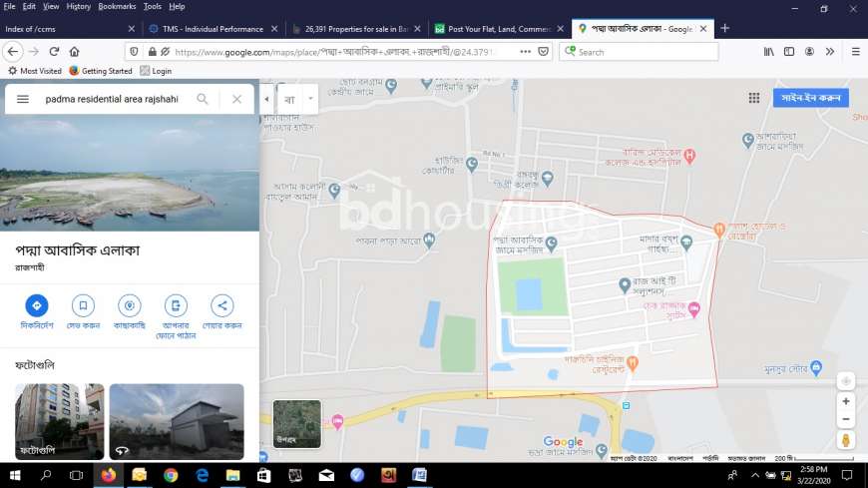
Task: Switch to Post Your Flat, Land tab
Action: click(498, 29)
